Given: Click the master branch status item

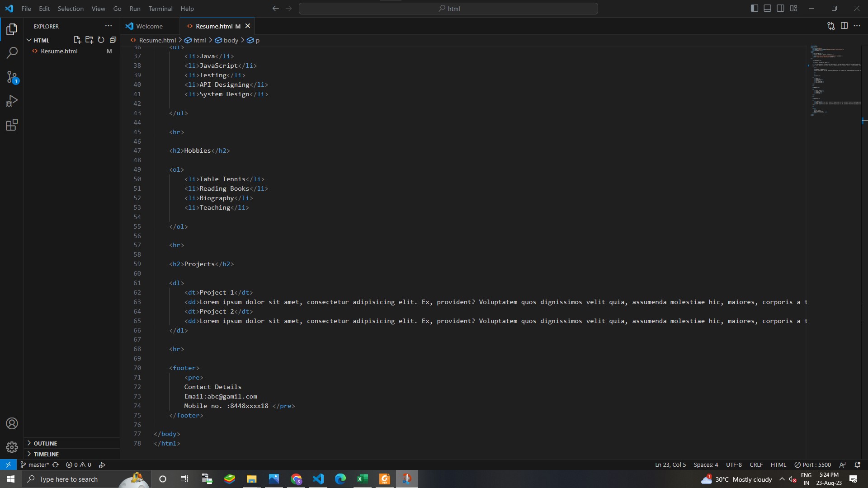Looking at the screenshot, I should pyautogui.click(x=35, y=465).
